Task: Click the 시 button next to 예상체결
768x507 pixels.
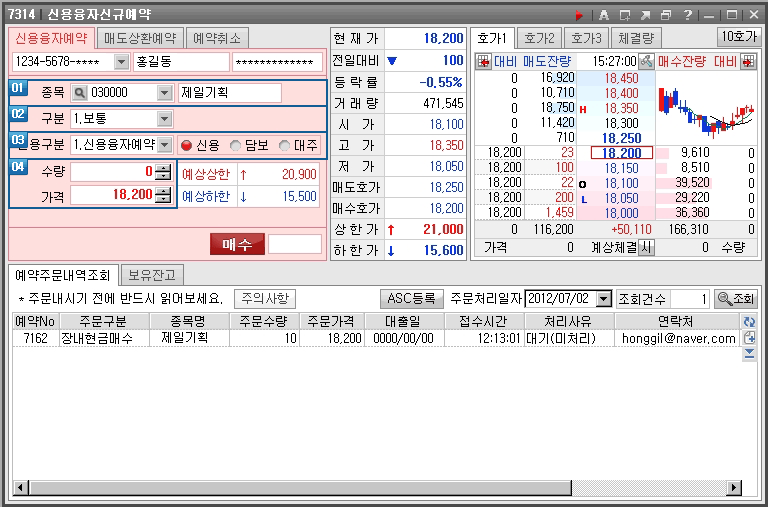Action: tap(647, 247)
